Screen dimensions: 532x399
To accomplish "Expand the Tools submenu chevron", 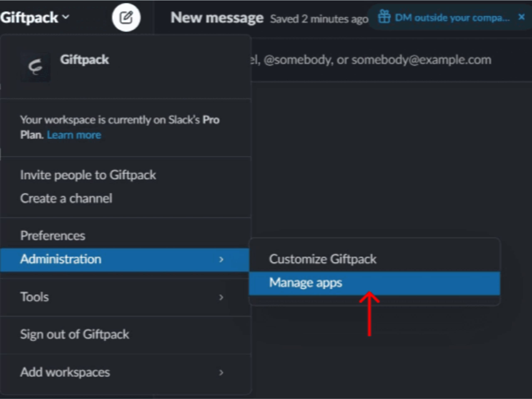I will [221, 298].
